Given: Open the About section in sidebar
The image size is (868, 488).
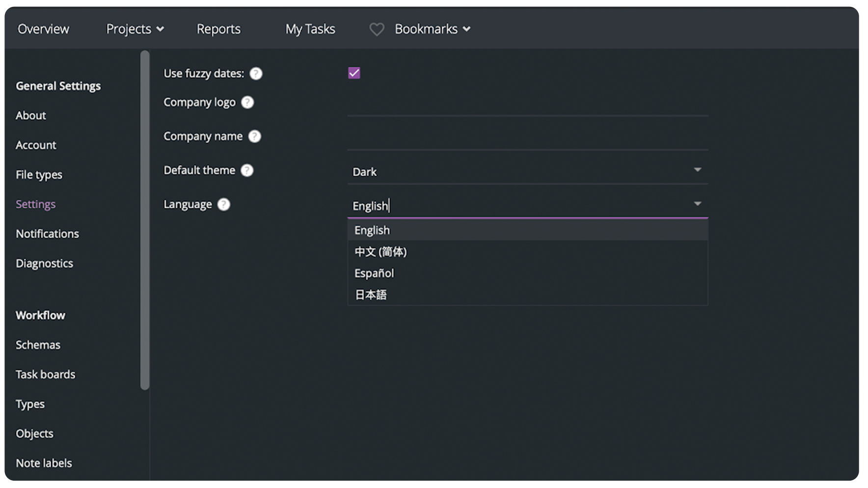Looking at the screenshot, I should click(31, 115).
